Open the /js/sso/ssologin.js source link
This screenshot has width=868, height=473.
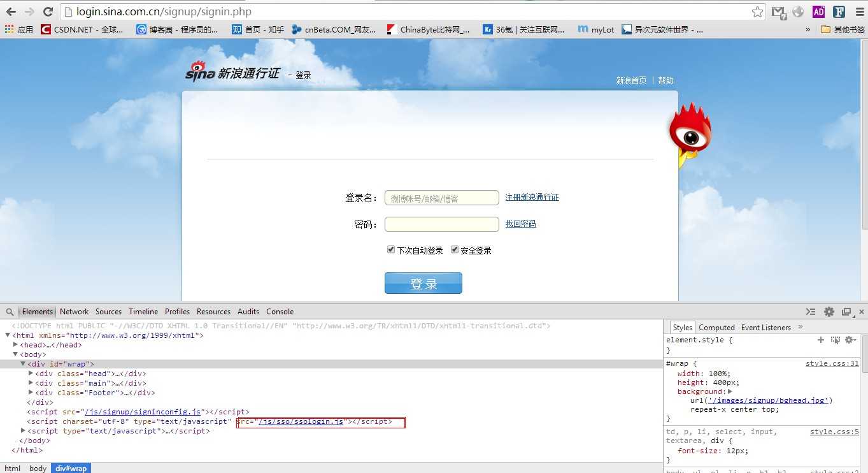[301, 421]
